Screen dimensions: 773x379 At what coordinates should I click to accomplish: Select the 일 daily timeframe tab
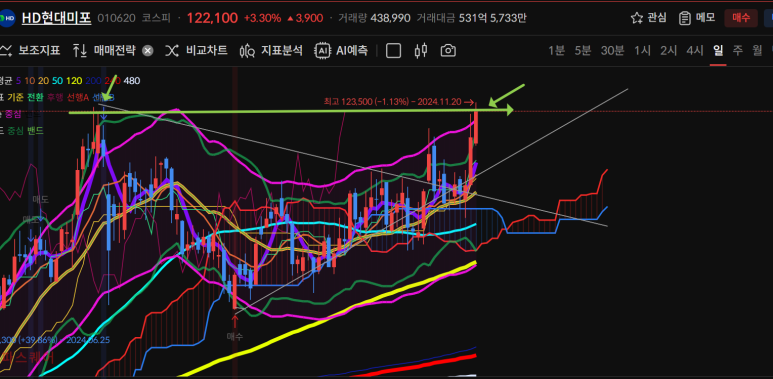click(x=718, y=50)
